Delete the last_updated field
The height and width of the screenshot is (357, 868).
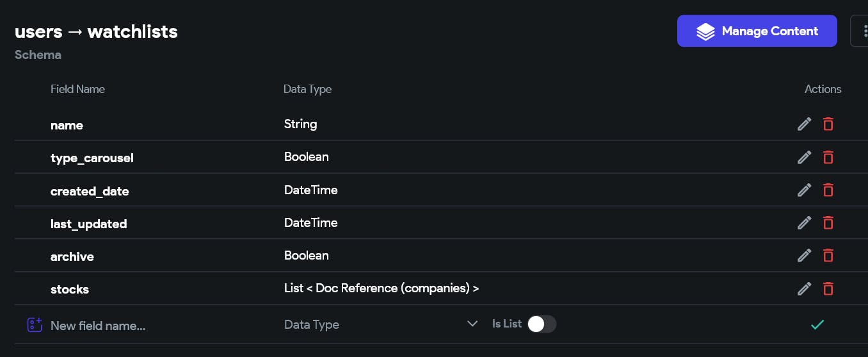(828, 222)
